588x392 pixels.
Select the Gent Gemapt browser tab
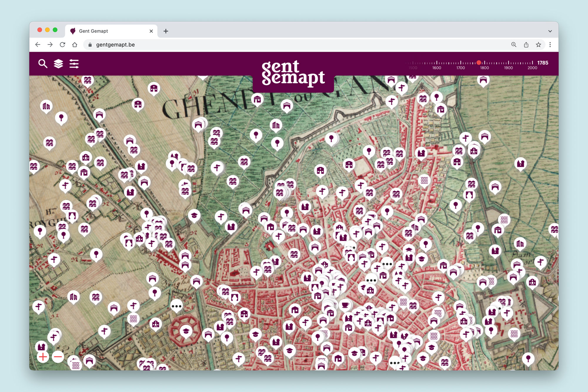pos(111,31)
